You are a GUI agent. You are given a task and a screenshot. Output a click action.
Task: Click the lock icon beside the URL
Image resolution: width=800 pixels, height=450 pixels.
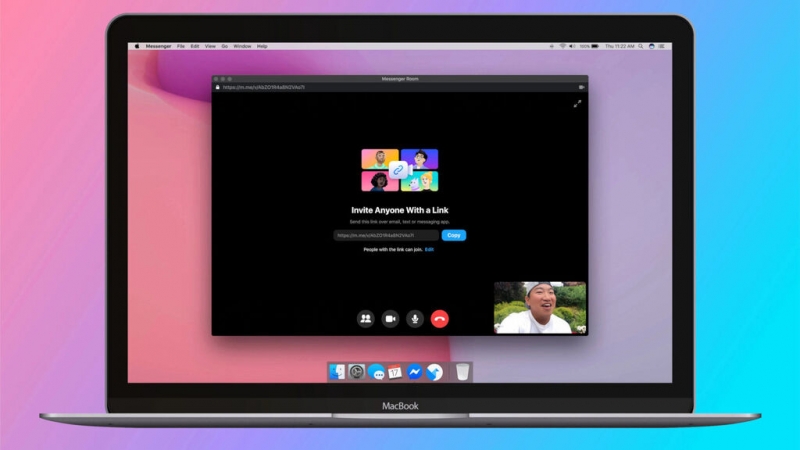[217, 87]
